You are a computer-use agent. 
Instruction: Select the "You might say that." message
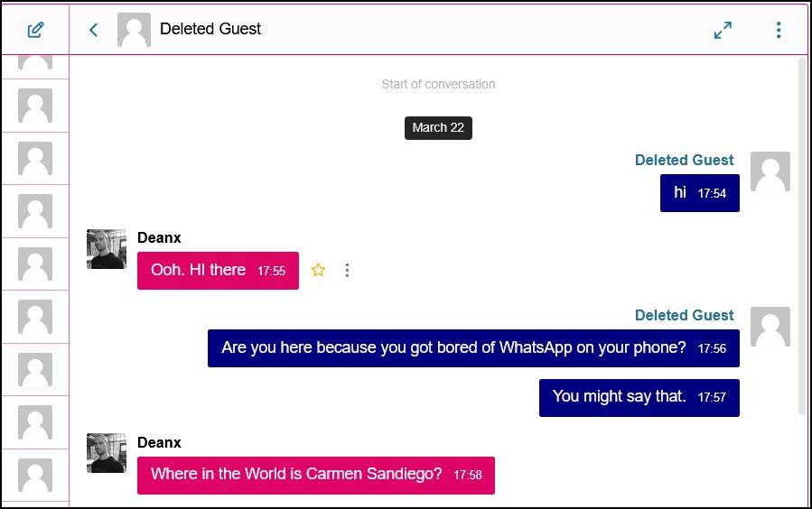[639, 397]
